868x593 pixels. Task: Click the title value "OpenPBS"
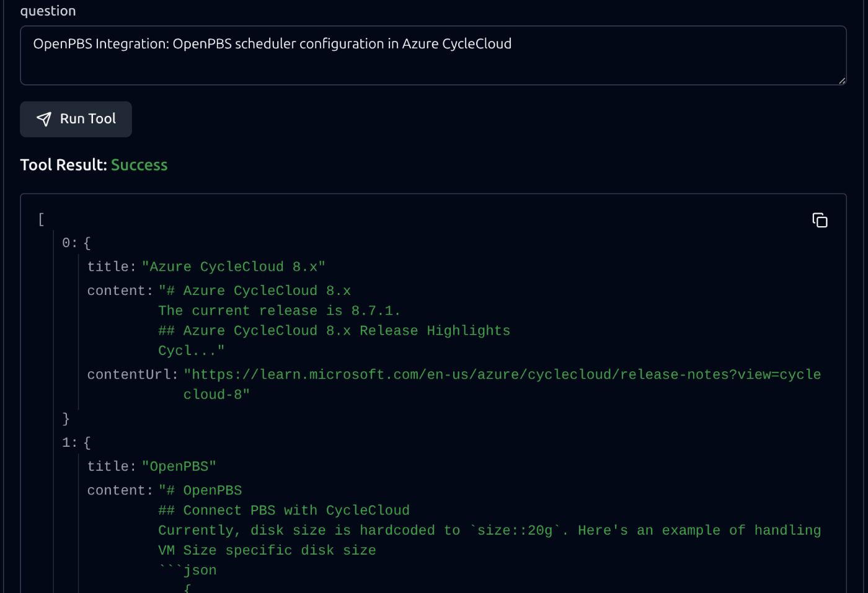pyautogui.click(x=179, y=467)
